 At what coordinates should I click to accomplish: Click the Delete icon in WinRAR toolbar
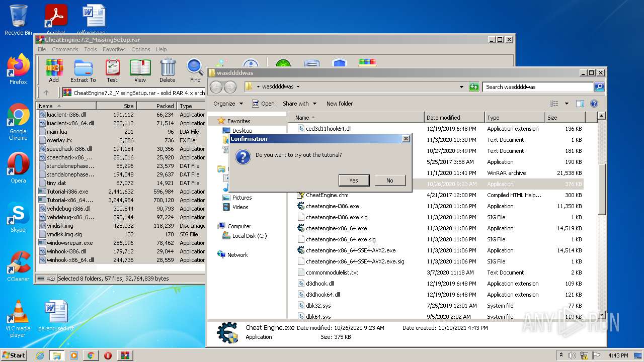tap(168, 70)
